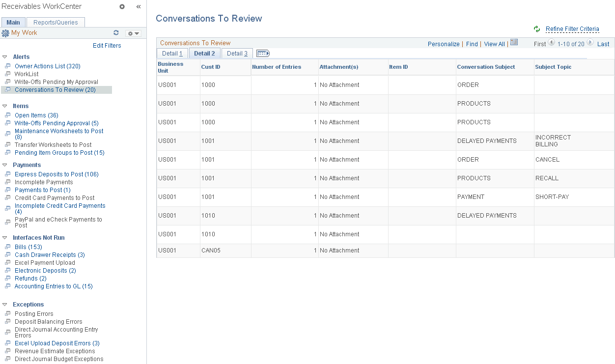Open Maintenance Worksheets to Post link
The image size is (615, 364).
coord(59,134)
